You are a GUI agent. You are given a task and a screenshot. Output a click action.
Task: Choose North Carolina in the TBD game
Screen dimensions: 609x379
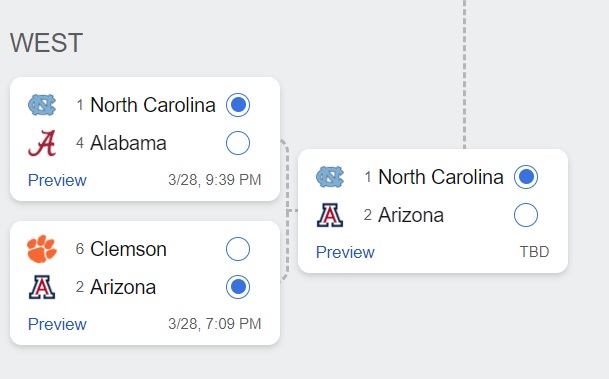tap(526, 177)
